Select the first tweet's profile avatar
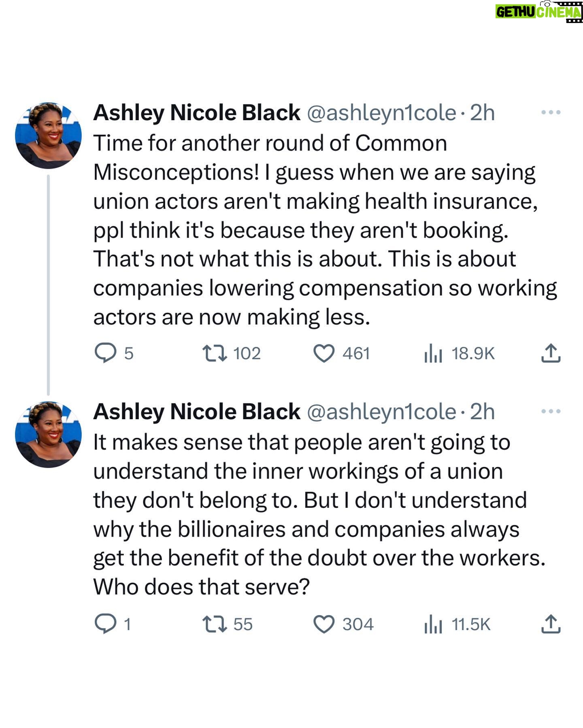The height and width of the screenshot is (728, 583). click(48, 136)
